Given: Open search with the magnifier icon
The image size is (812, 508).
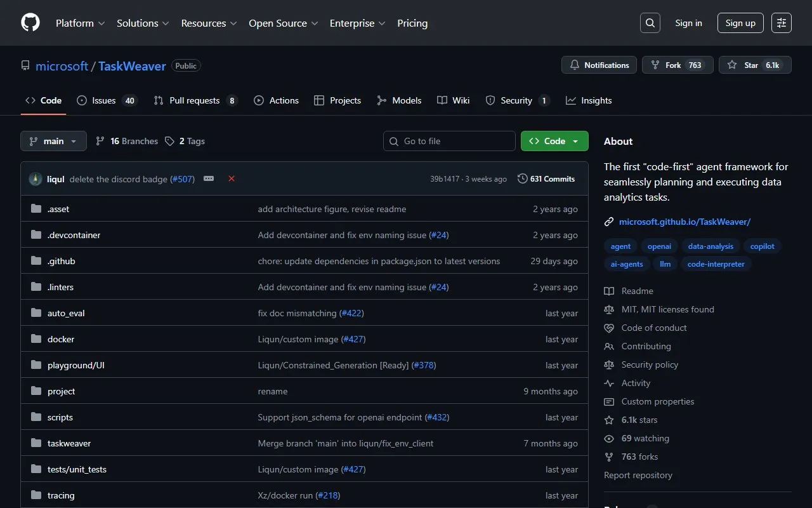Looking at the screenshot, I should pos(650,23).
